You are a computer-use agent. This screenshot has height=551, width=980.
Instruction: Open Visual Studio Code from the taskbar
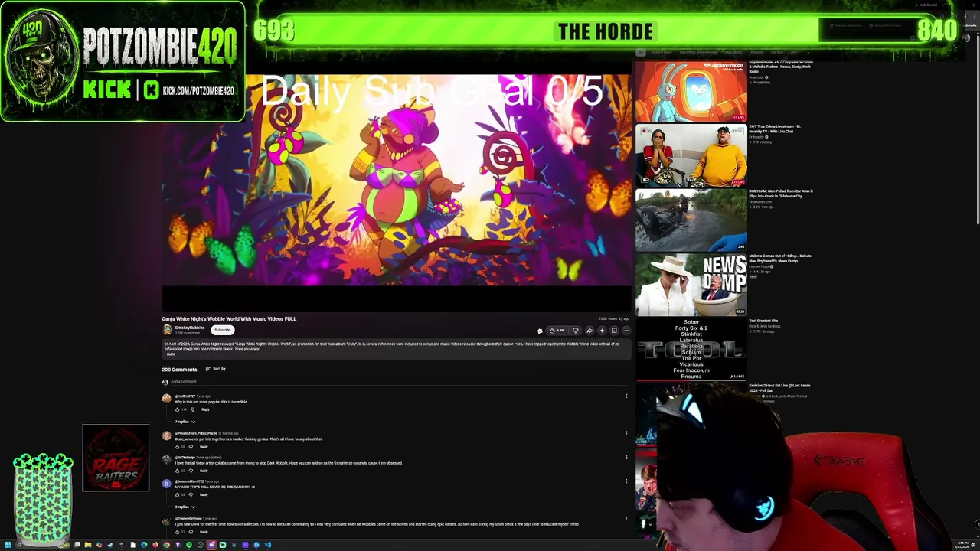(x=267, y=545)
